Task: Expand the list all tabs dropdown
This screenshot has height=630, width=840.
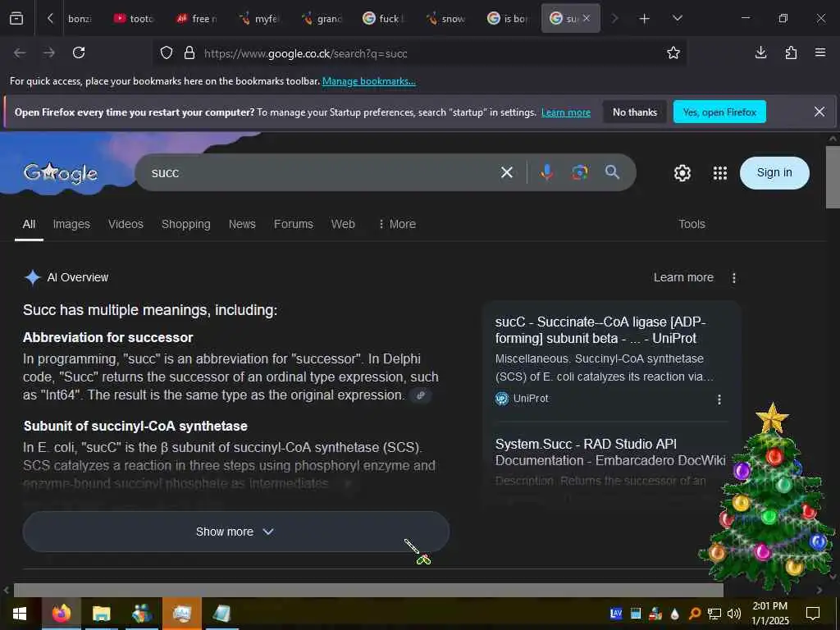Action: coord(677,18)
